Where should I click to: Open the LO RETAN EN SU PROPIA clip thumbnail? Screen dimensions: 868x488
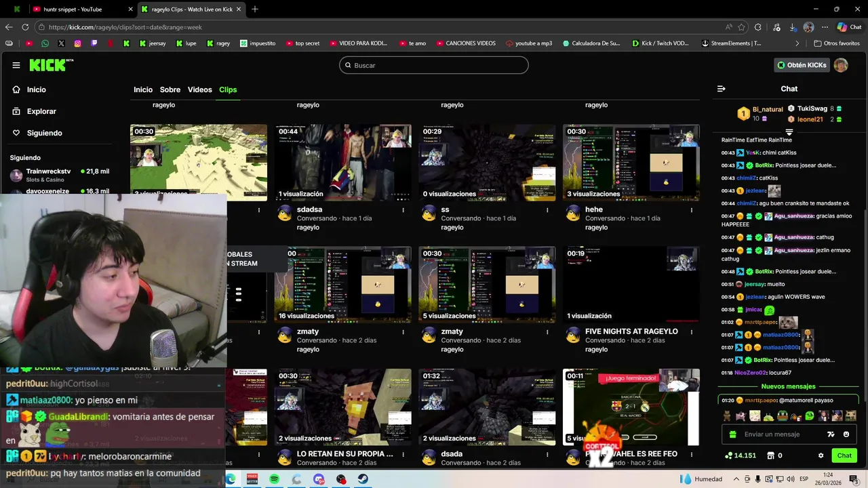click(x=343, y=407)
